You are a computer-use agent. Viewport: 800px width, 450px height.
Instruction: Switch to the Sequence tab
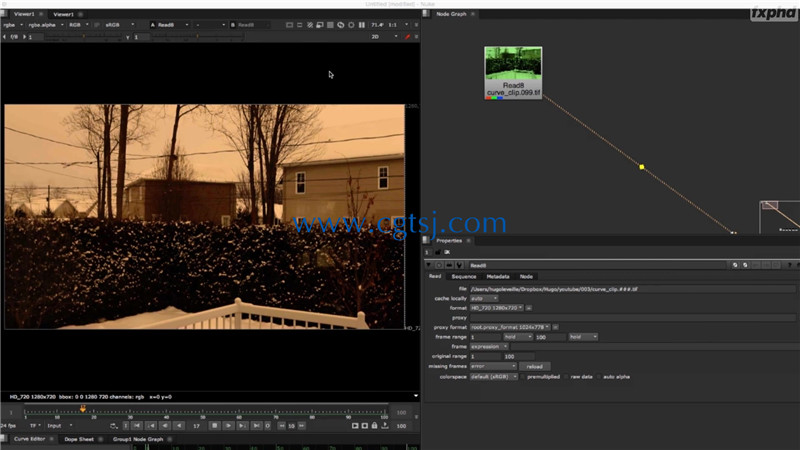(x=464, y=277)
